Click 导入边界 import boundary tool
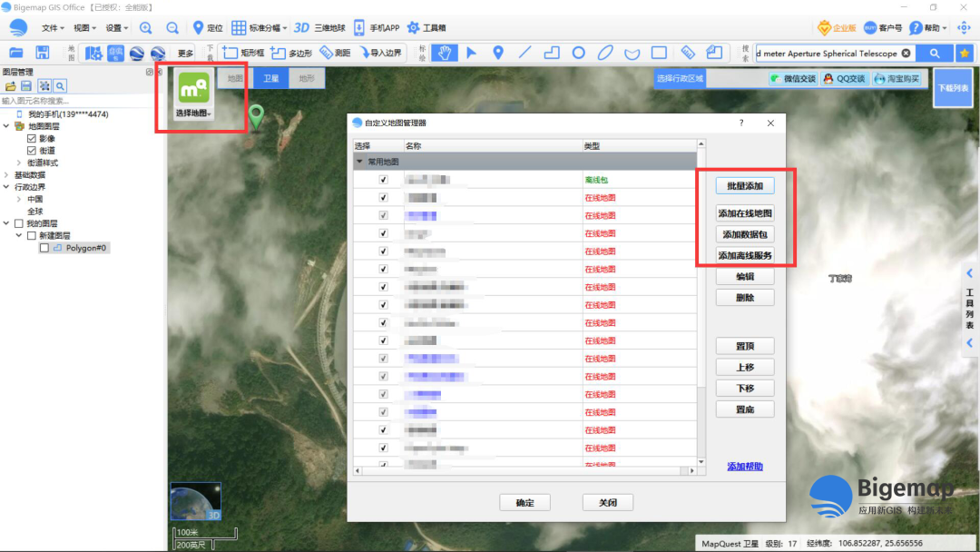Viewport: 980px width, 552px height. coord(380,54)
